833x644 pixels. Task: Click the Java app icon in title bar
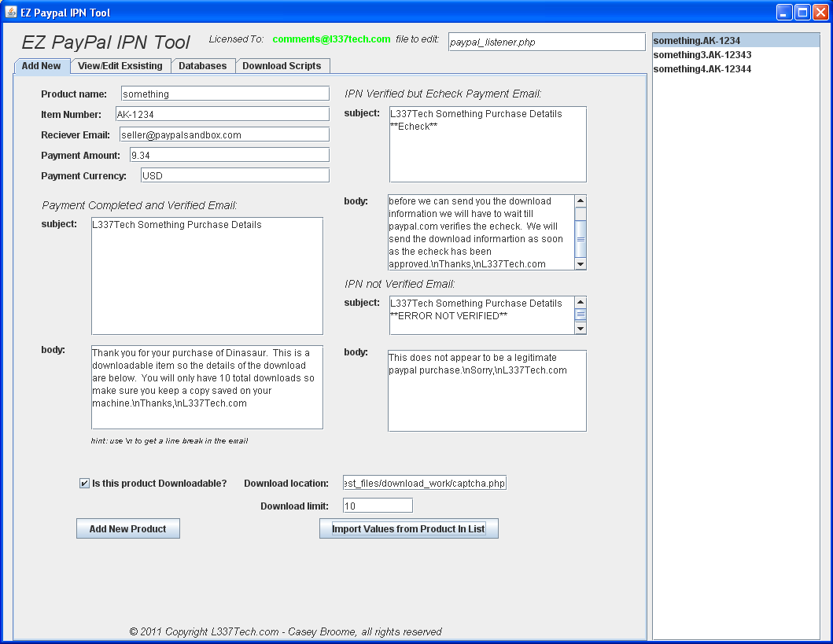coord(11,12)
